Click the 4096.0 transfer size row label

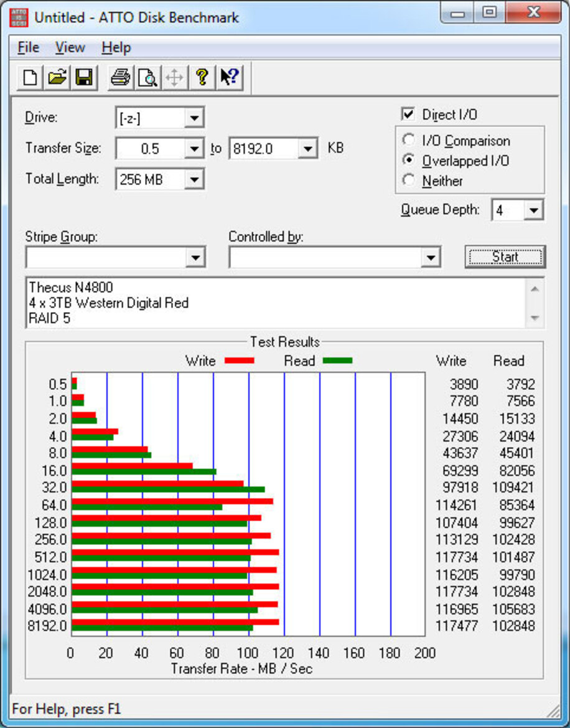click(x=47, y=608)
